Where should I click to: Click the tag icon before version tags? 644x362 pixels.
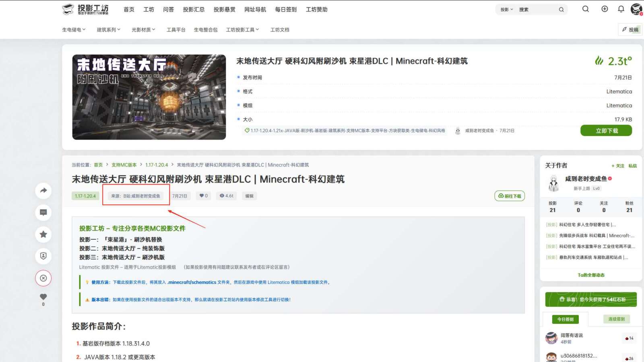(247, 130)
